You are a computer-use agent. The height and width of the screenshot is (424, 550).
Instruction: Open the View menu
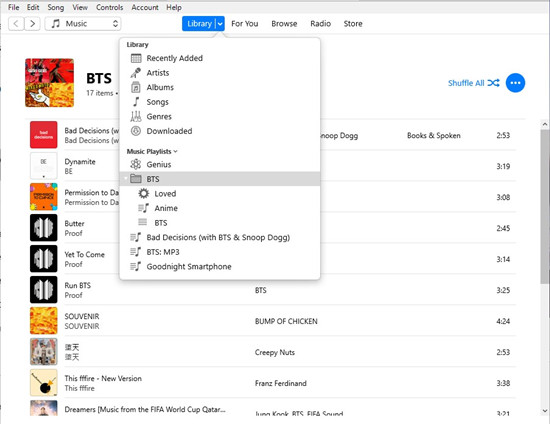click(x=80, y=7)
